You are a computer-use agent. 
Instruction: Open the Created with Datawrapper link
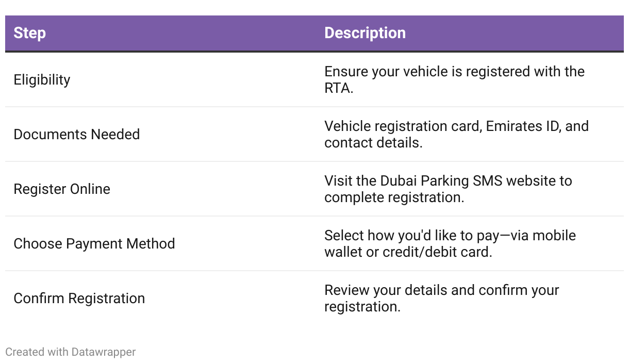coord(71,352)
